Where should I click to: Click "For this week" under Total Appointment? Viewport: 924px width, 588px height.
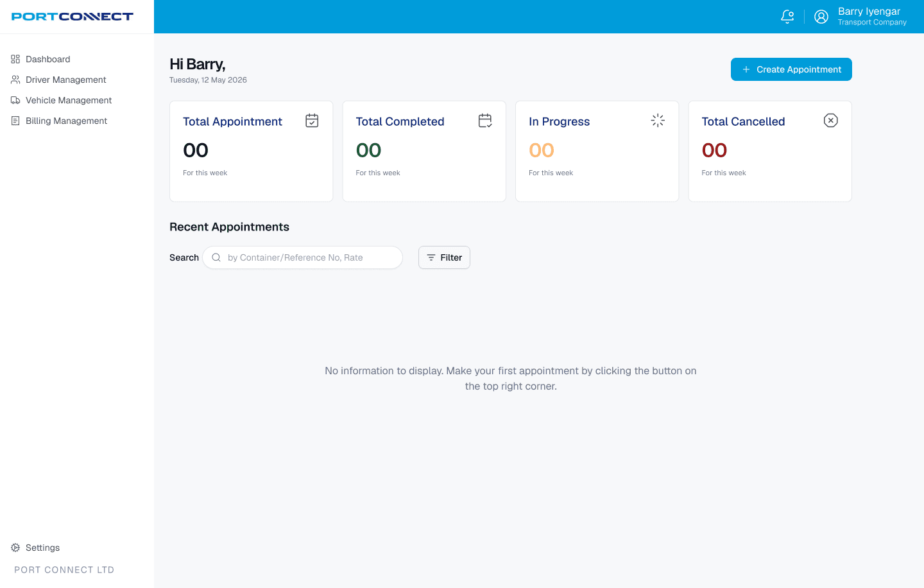click(x=205, y=173)
